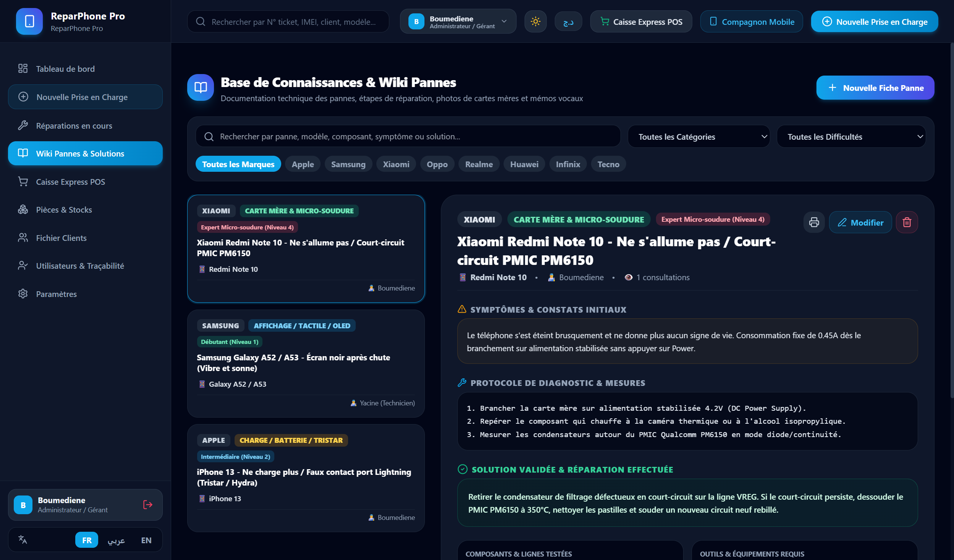
Task: Print the Xiaomi Redmi Note 10 fiche
Action: 814,222
